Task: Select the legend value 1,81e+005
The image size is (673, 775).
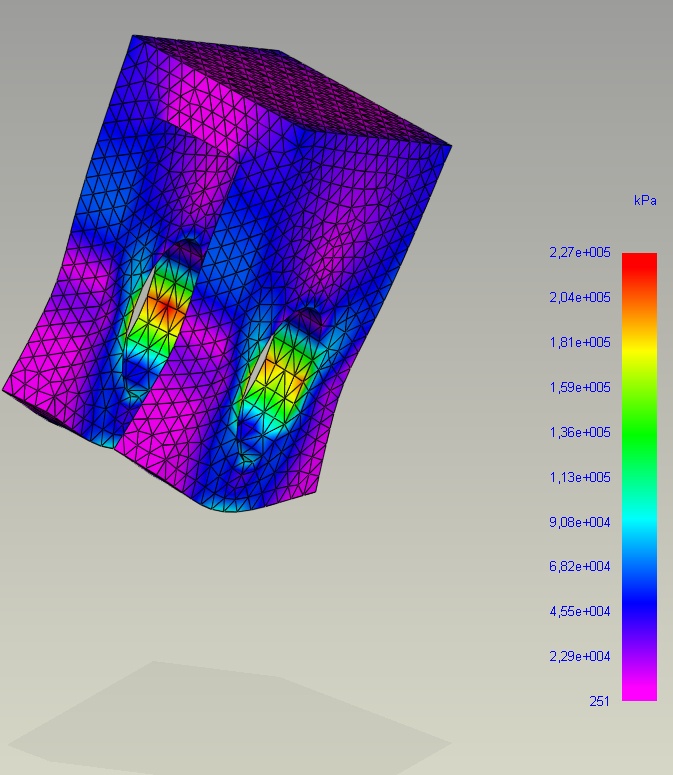Action: [580, 343]
